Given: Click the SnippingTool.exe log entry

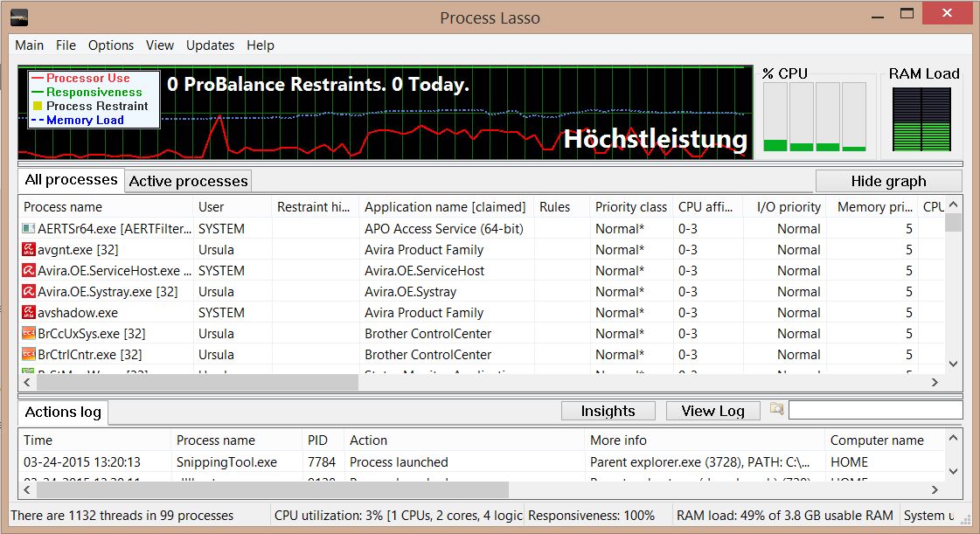Looking at the screenshot, I should tap(227, 462).
